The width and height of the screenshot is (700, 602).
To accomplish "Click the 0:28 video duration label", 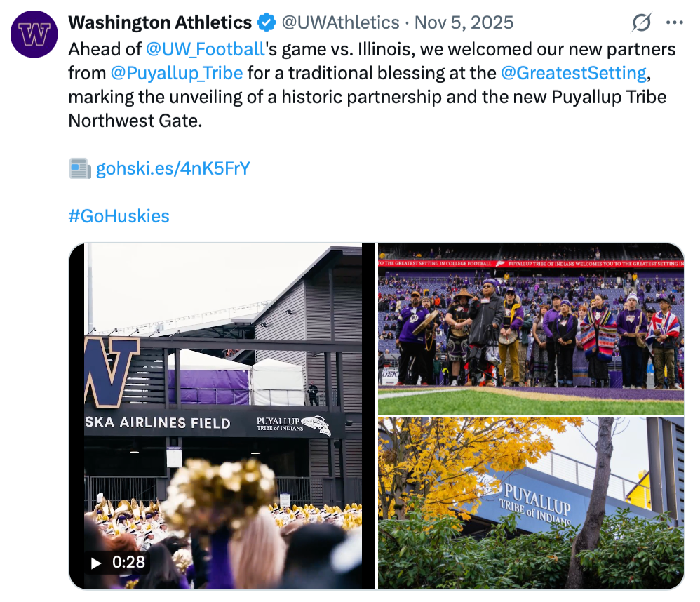I will click(x=128, y=562).
